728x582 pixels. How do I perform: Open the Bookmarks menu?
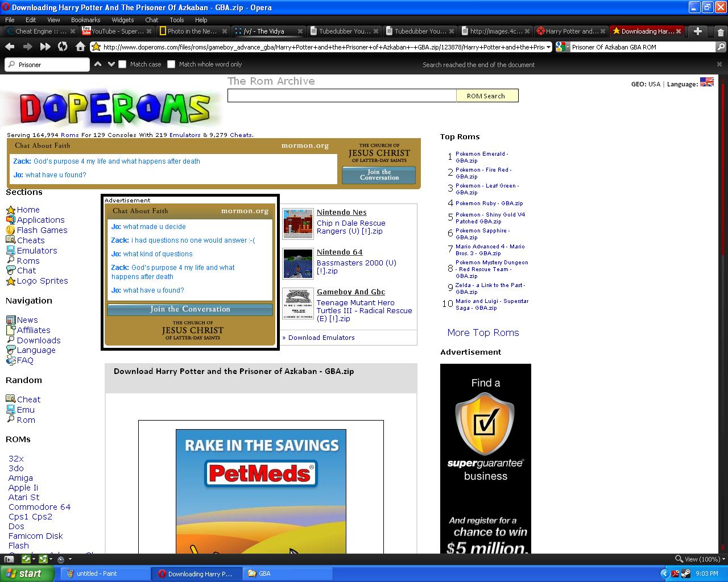85,19
